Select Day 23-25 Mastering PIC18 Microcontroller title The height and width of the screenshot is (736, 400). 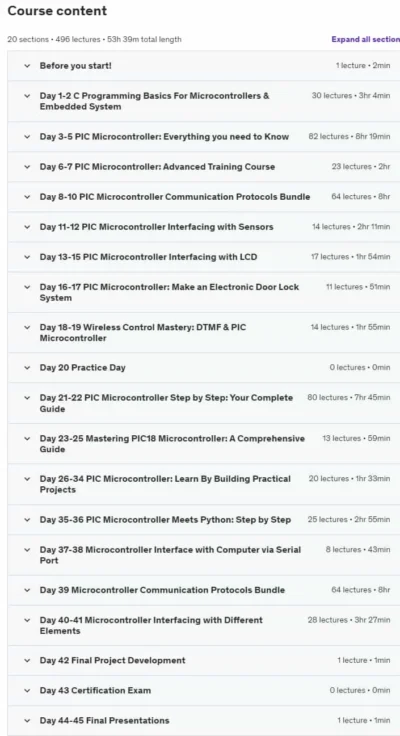pyautogui.click(x=172, y=444)
